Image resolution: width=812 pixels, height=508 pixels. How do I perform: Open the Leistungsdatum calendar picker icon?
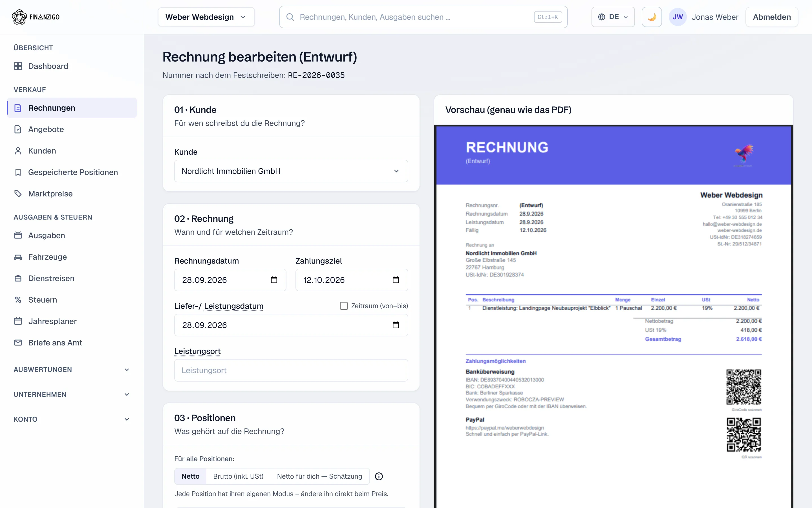[x=396, y=325]
